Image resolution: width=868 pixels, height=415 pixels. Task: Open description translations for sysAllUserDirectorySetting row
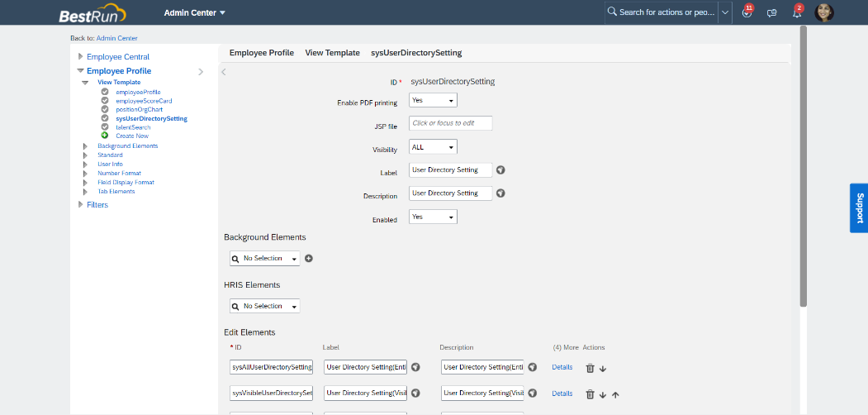[533, 367]
